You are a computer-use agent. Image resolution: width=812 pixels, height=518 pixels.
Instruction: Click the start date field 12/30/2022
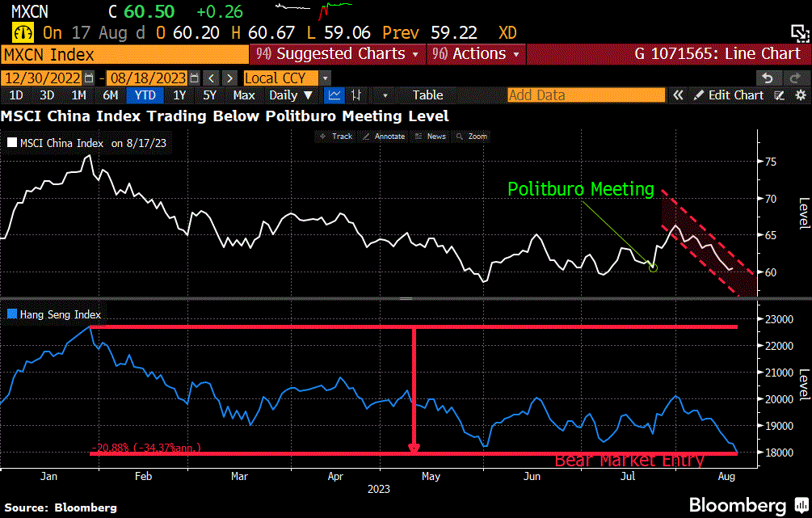pyautogui.click(x=43, y=78)
